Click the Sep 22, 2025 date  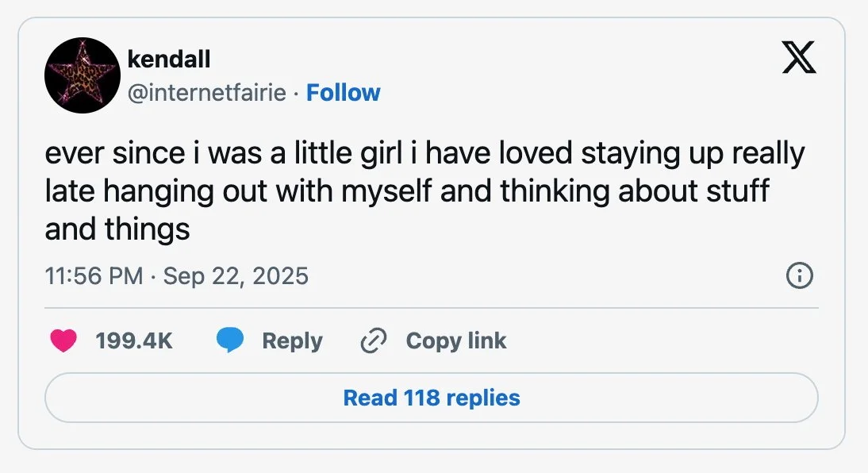236,276
